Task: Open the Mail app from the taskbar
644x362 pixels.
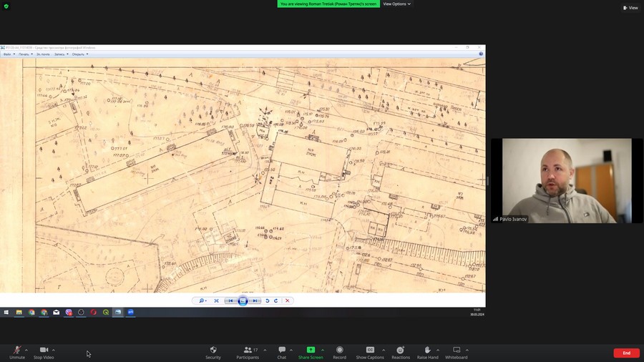Action: coord(57,313)
